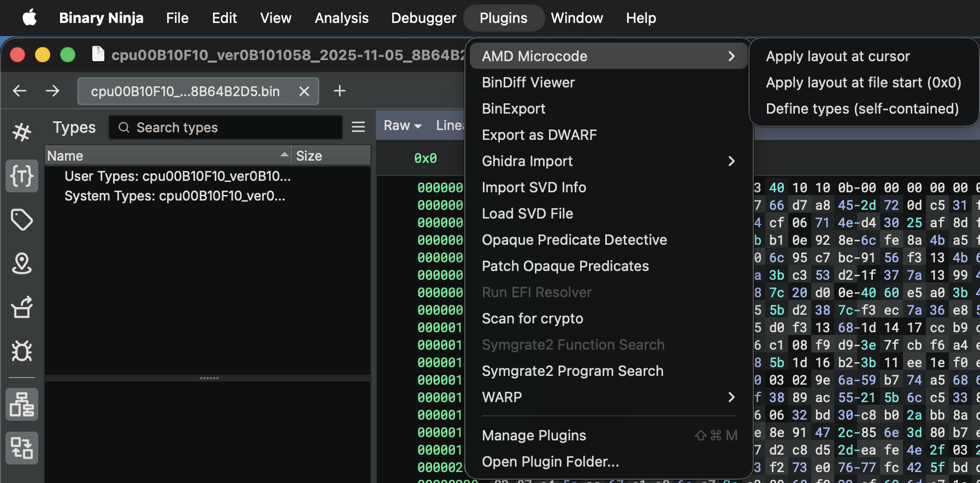Open the component tree sidebar icon
Viewport: 980px width, 483px height.
22,404
